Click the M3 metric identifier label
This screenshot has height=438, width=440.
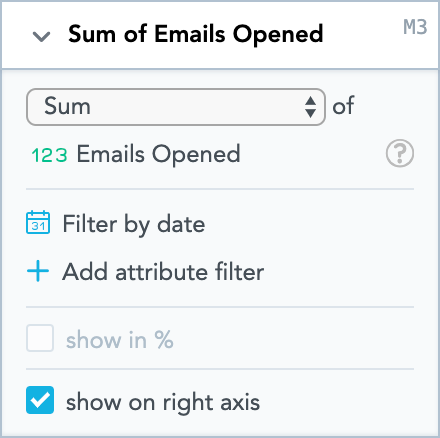(415, 27)
